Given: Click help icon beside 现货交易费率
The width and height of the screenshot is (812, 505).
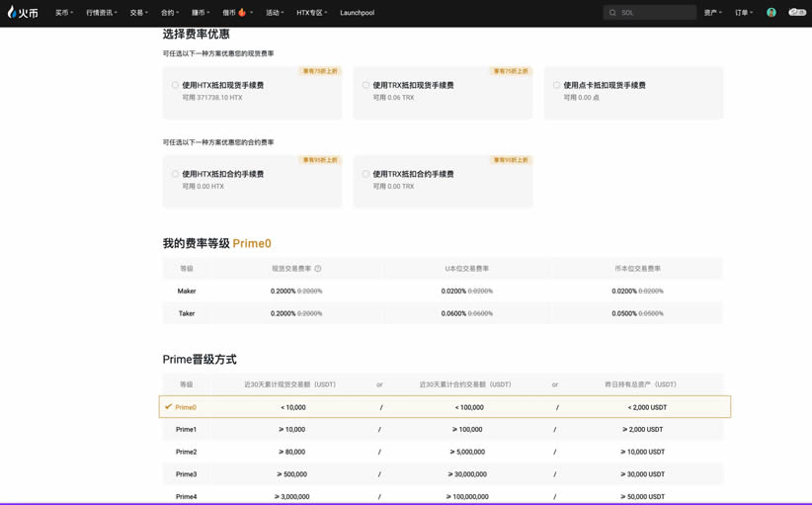Looking at the screenshot, I should (318, 269).
